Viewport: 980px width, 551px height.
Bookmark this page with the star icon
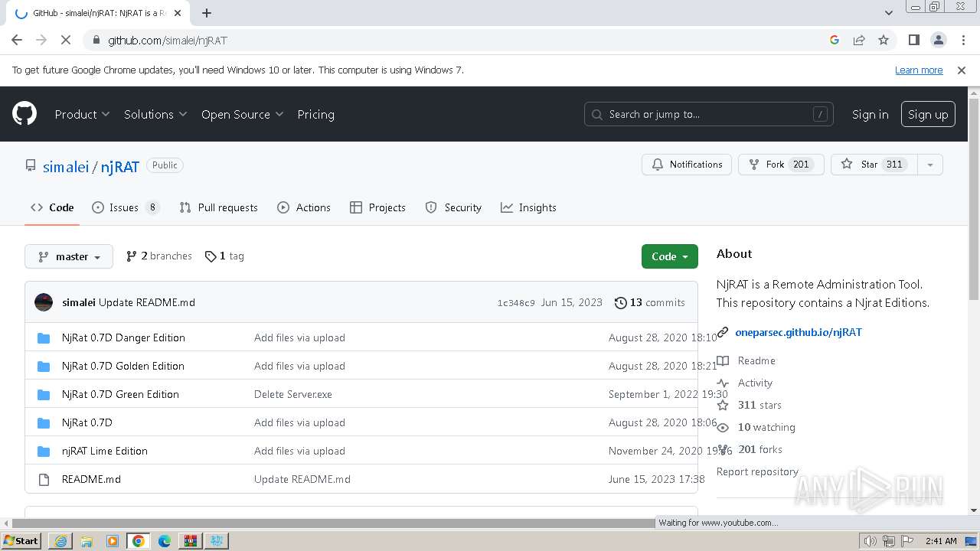[884, 40]
